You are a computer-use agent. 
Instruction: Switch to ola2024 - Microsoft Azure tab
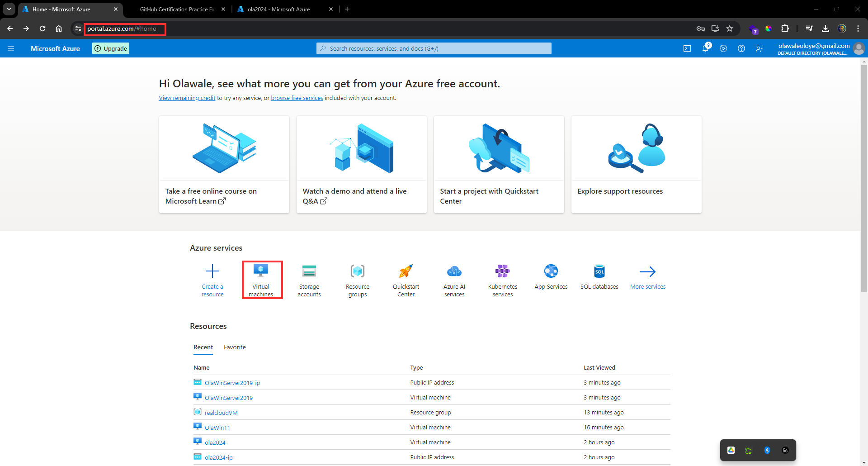click(x=285, y=9)
